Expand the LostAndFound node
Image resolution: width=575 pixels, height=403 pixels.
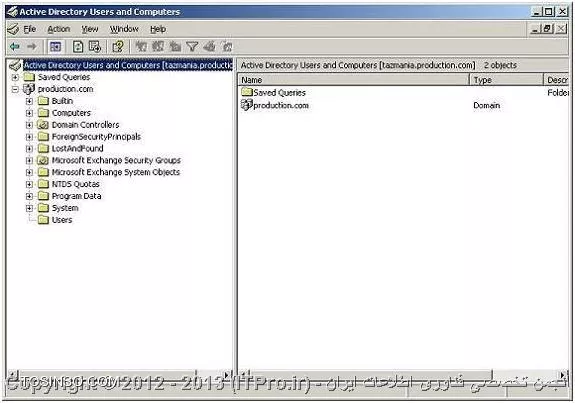pyautogui.click(x=29, y=149)
